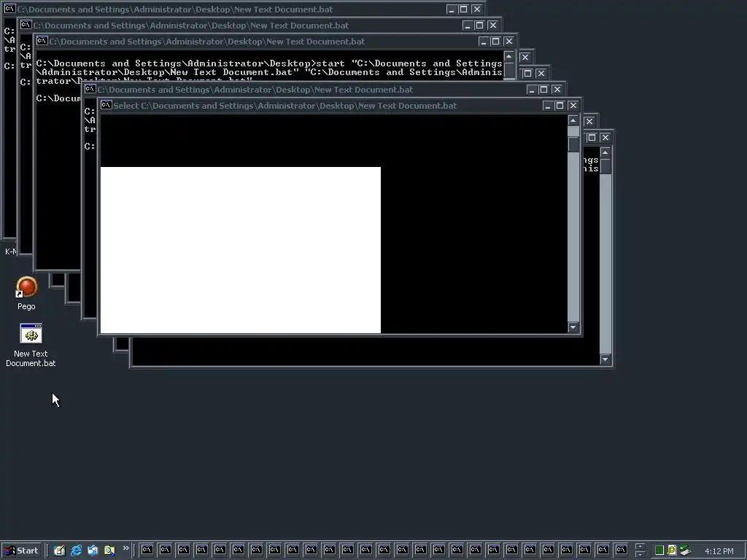Maximize the second-from-back command window
747x560 pixels.
coord(480,26)
